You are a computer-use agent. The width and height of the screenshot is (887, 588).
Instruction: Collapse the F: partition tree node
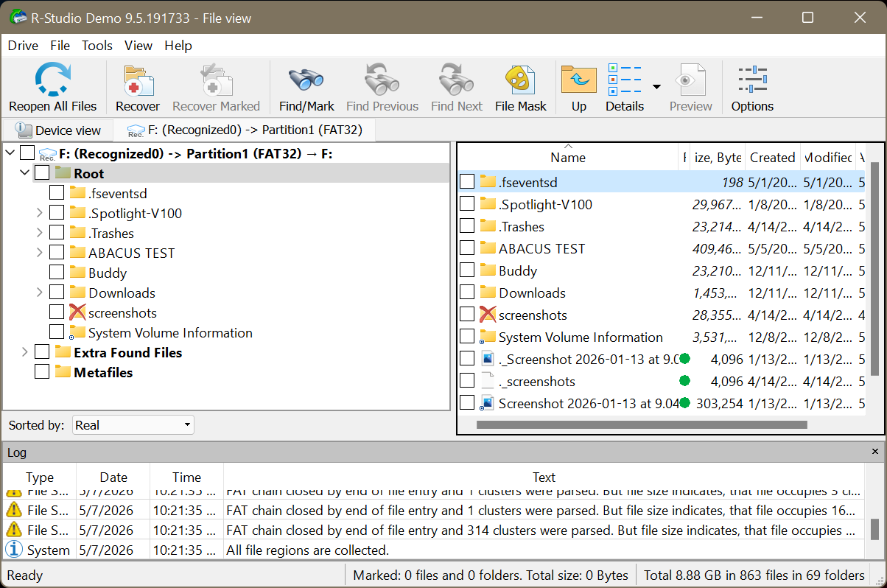pos(11,153)
